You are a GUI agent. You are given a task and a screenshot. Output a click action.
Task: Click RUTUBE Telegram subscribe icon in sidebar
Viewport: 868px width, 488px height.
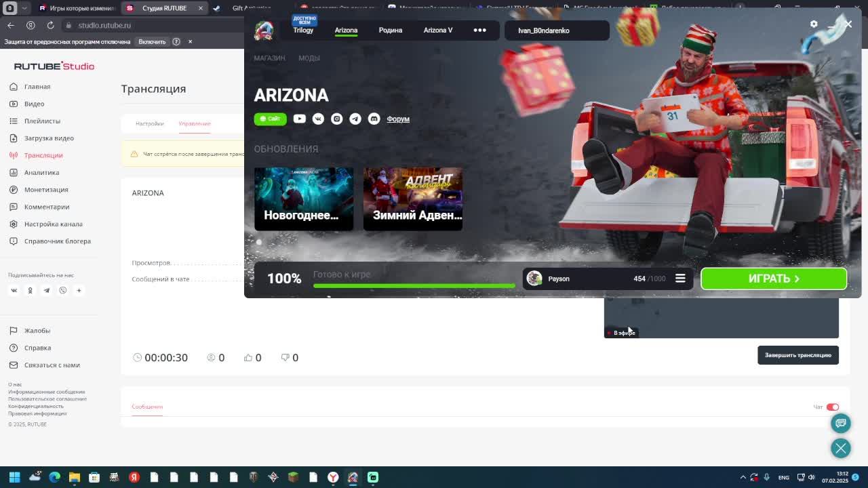(x=46, y=290)
